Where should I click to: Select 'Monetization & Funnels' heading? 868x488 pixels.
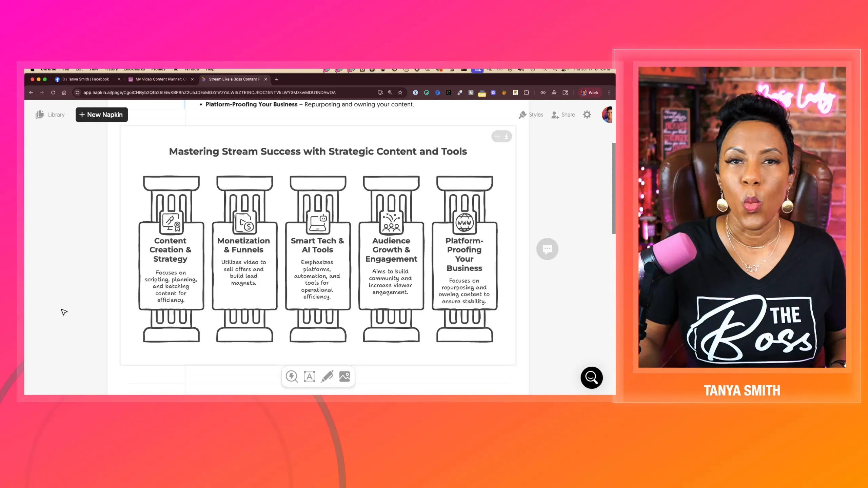click(x=243, y=245)
